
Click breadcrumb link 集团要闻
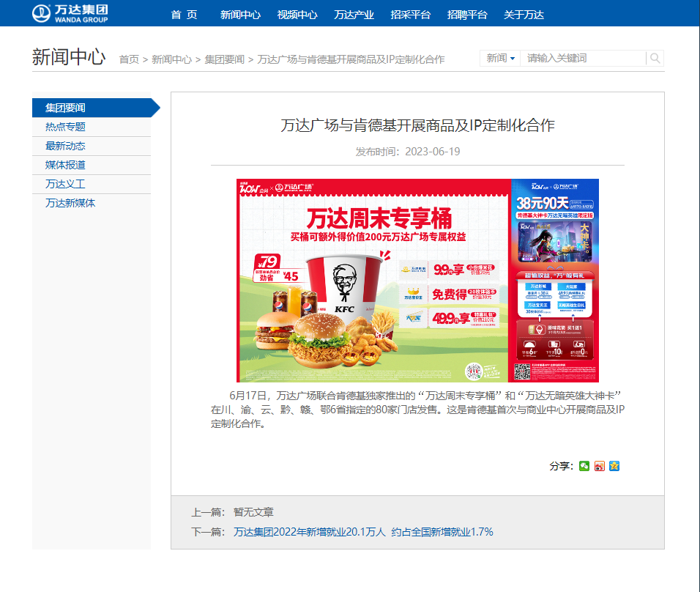pyautogui.click(x=224, y=59)
